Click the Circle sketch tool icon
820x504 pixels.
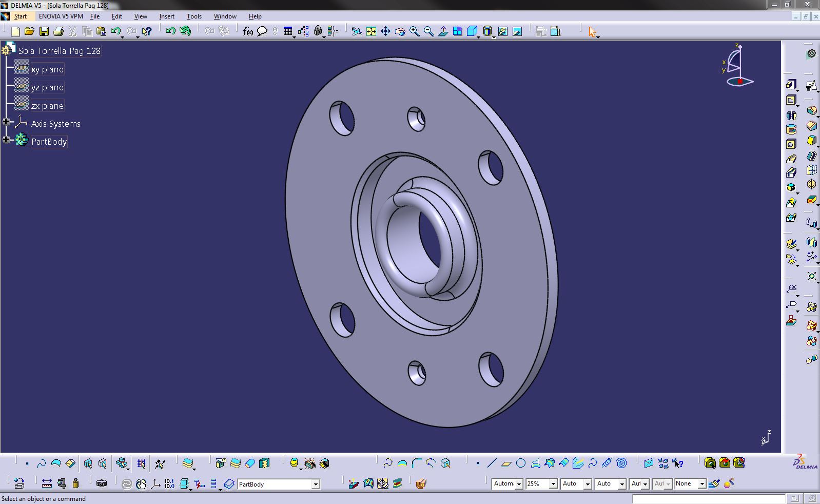coord(521,463)
